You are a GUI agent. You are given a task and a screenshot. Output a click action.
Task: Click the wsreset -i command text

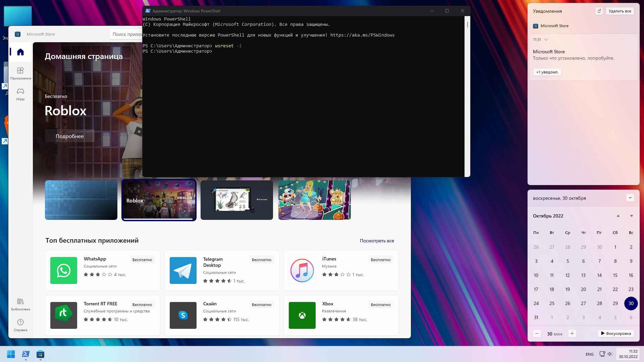pos(228,46)
